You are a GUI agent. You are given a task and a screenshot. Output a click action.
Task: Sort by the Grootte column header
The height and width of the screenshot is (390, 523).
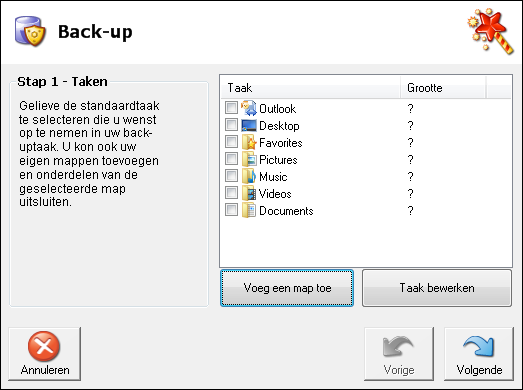[443, 88]
